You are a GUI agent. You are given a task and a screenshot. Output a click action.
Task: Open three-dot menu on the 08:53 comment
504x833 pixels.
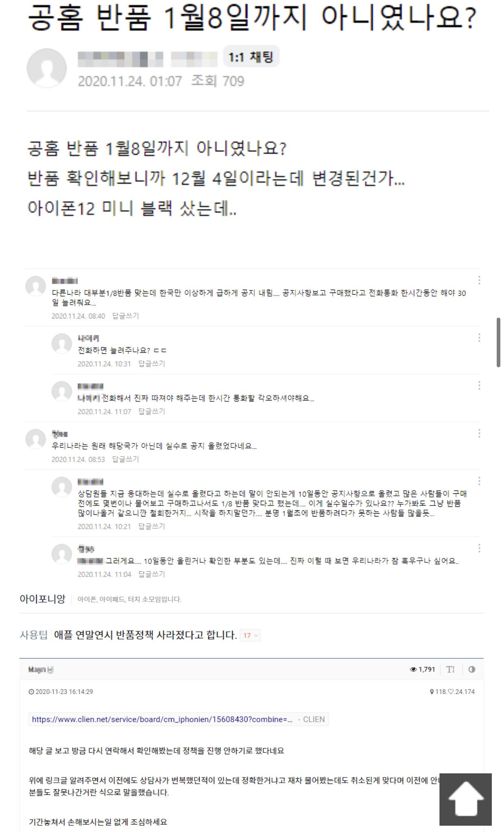[479, 434]
